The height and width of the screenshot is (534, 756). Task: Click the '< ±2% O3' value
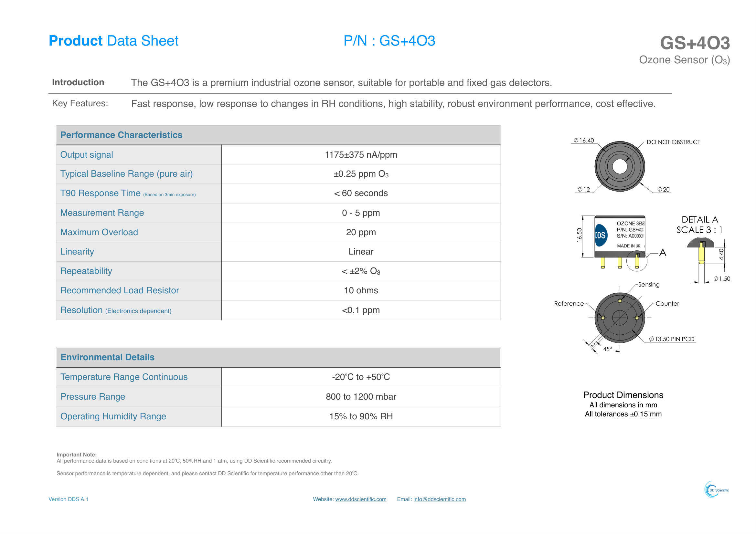tap(361, 271)
